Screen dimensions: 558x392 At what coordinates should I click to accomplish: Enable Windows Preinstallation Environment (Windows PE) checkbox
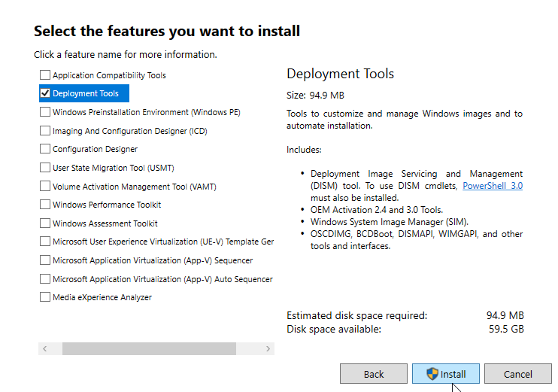[x=45, y=112]
